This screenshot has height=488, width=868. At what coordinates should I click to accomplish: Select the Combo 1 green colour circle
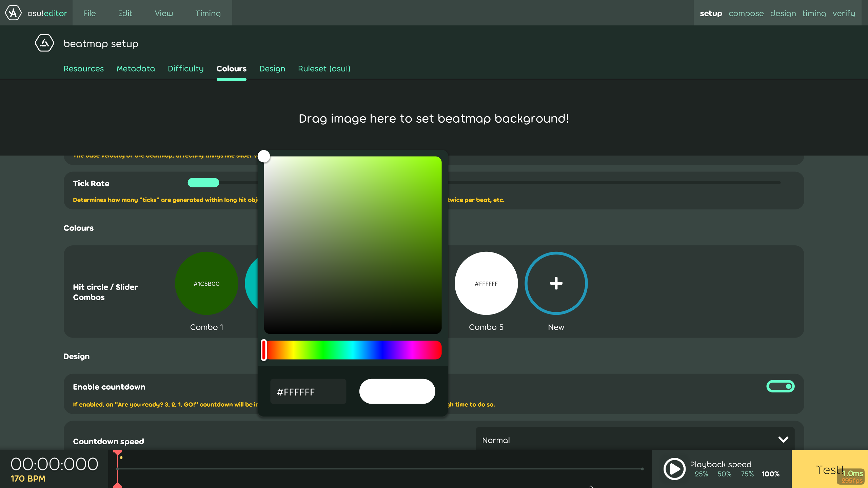206,283
